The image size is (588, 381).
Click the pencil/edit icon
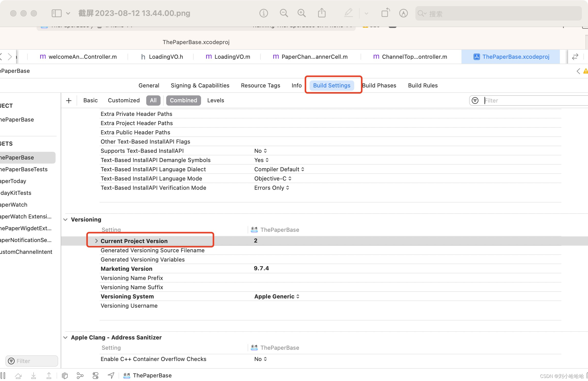(349, 13)
